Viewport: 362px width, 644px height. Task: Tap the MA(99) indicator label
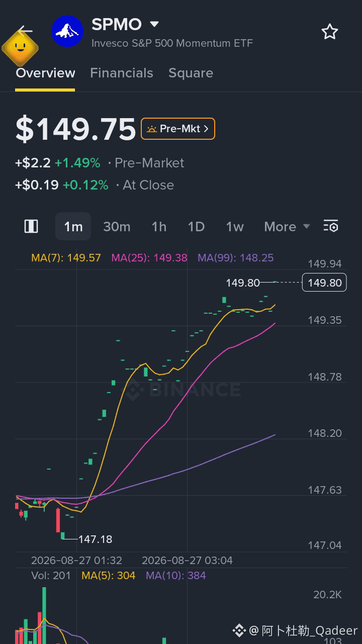pyautogui.click(x=236, y=258)
